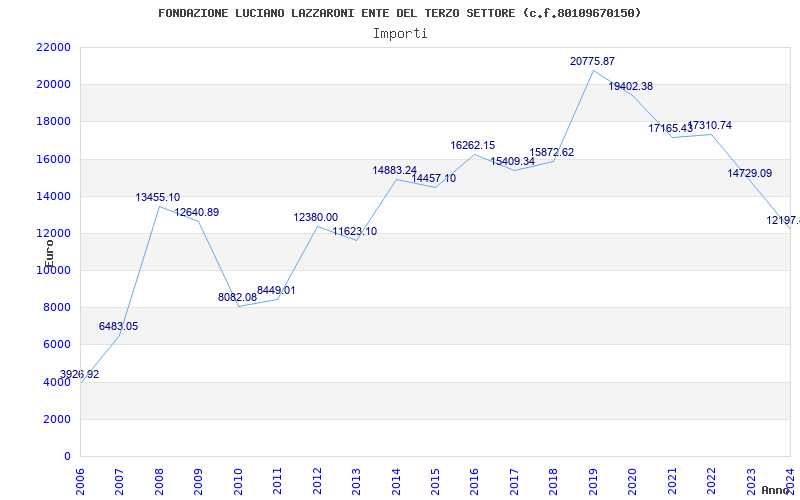The width and height of the screenshot is (800, 500).
Task: Click the x-axis year 2008
Action: pyautogui.click(x=159, y=481)
